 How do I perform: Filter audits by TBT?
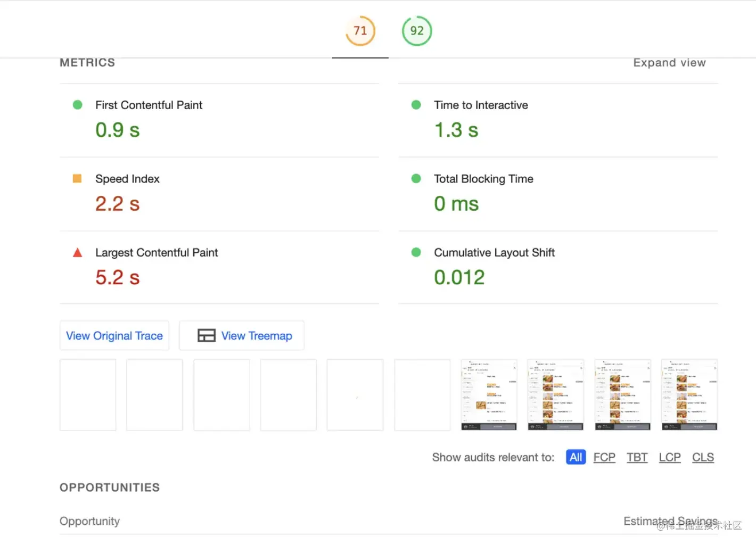tap(637, 457)
